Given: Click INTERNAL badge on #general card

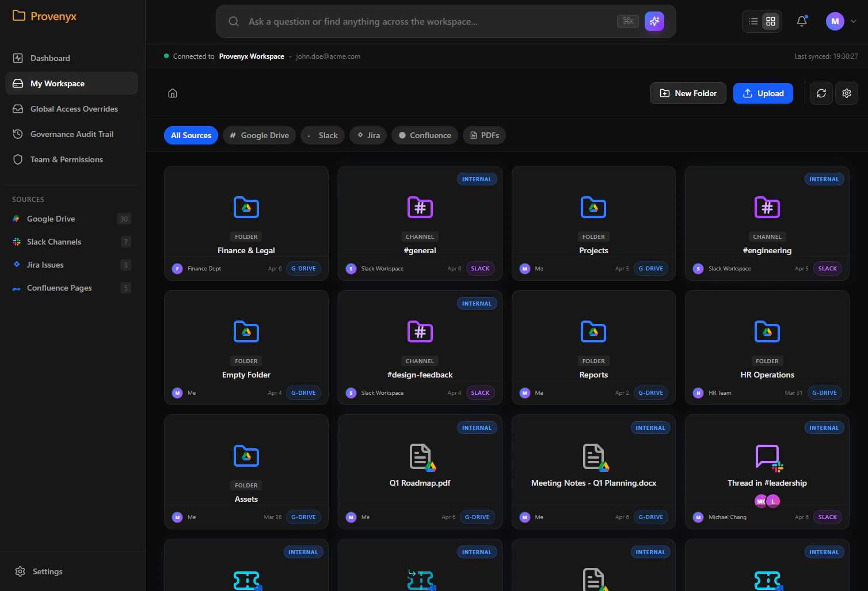Looking at the screenshot, I should click(x=477, y=179).
